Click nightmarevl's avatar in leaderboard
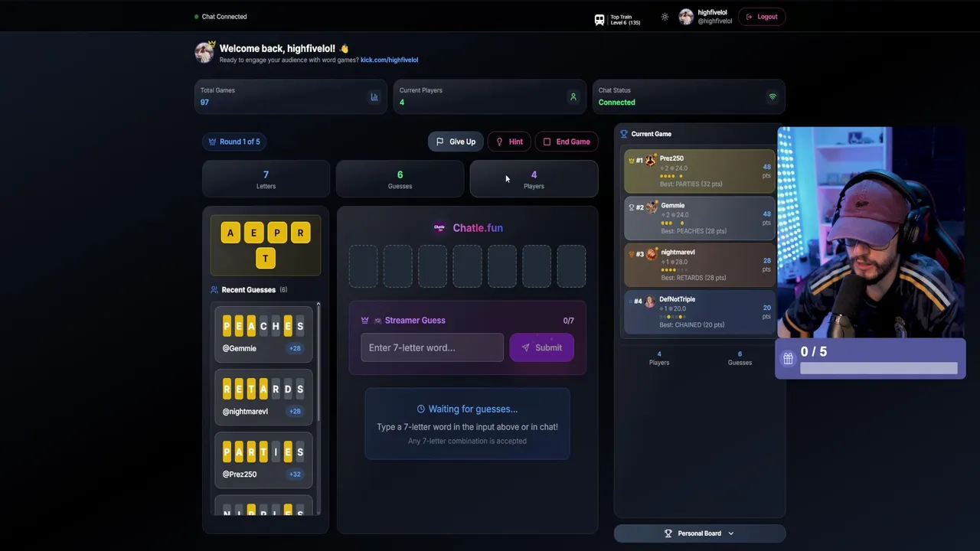Screen dimensions: 980x551 coord(652,254)
